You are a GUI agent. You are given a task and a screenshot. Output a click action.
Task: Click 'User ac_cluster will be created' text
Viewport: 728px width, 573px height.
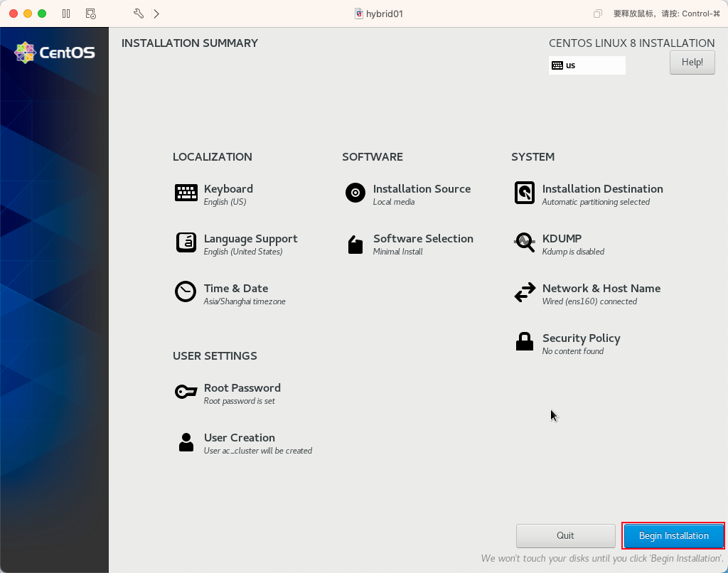click(x=258, y=451)
